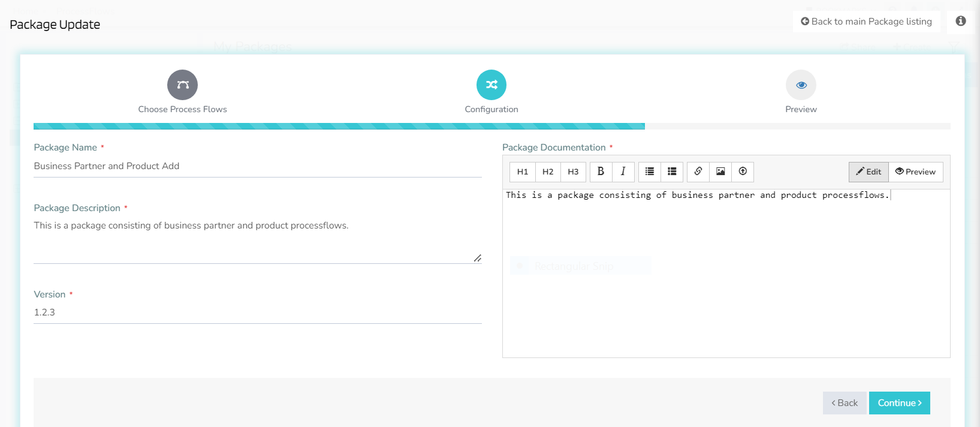Go back to main Package listing
Screen dimensions: 980x427
pyautogui.click(x=866, y=22)
